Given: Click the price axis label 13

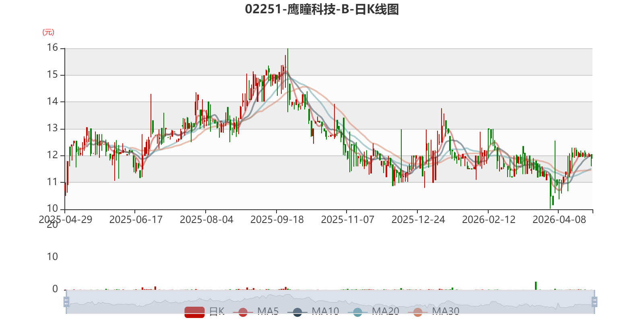Looking at the screenshot, I should point(52,128).
